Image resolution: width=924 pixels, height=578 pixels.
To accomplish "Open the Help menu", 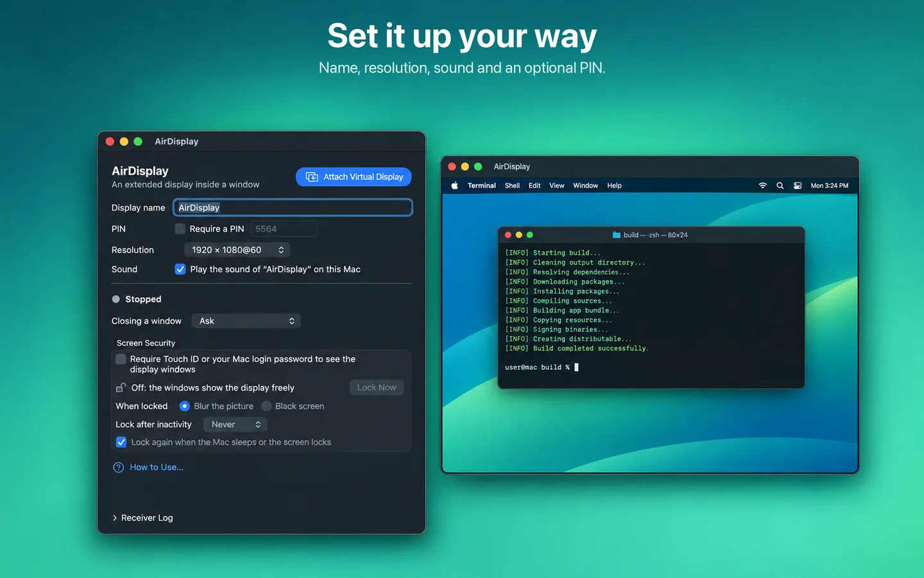I will pyautogui.click(x=615, y=186).
